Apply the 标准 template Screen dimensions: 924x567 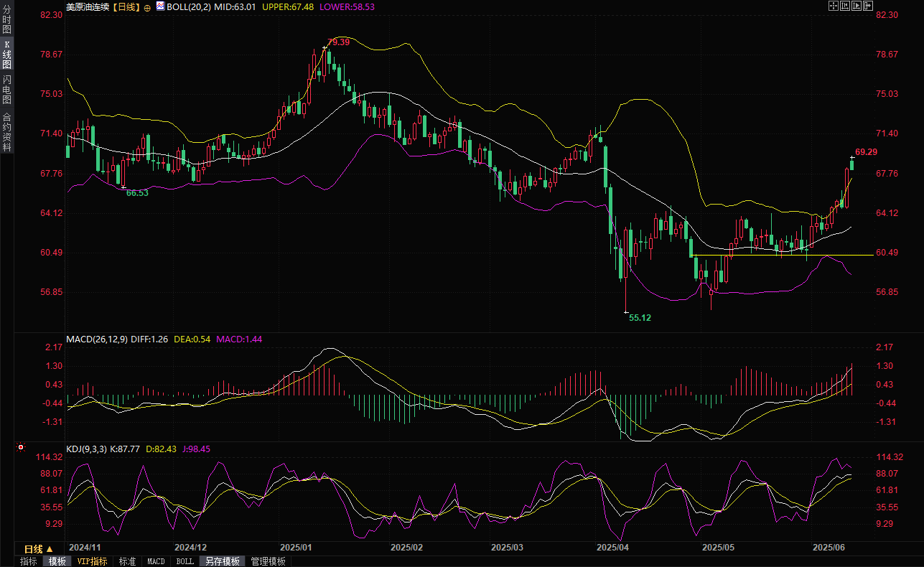127,561
